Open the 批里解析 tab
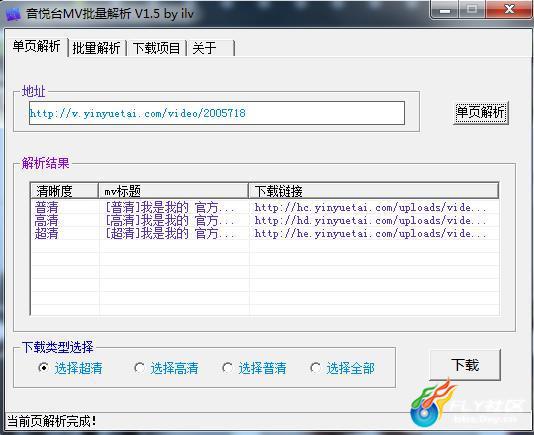 click(96, 48)
